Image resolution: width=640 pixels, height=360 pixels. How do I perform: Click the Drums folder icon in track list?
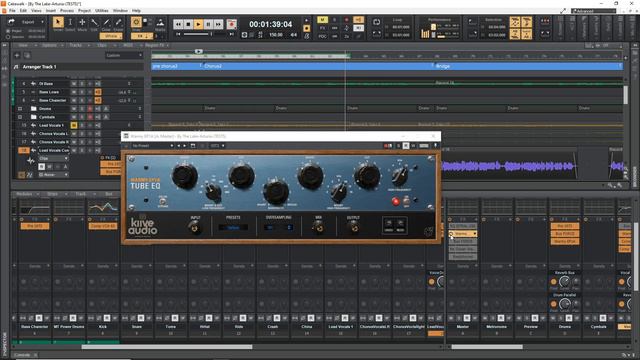click(x=34, y=109)
